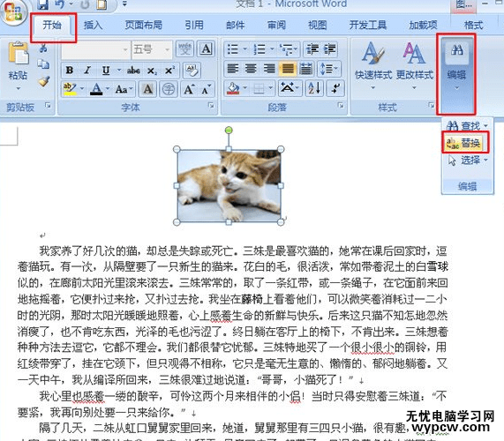Expand the borders dropdown
504x441 pixels.
271,87
